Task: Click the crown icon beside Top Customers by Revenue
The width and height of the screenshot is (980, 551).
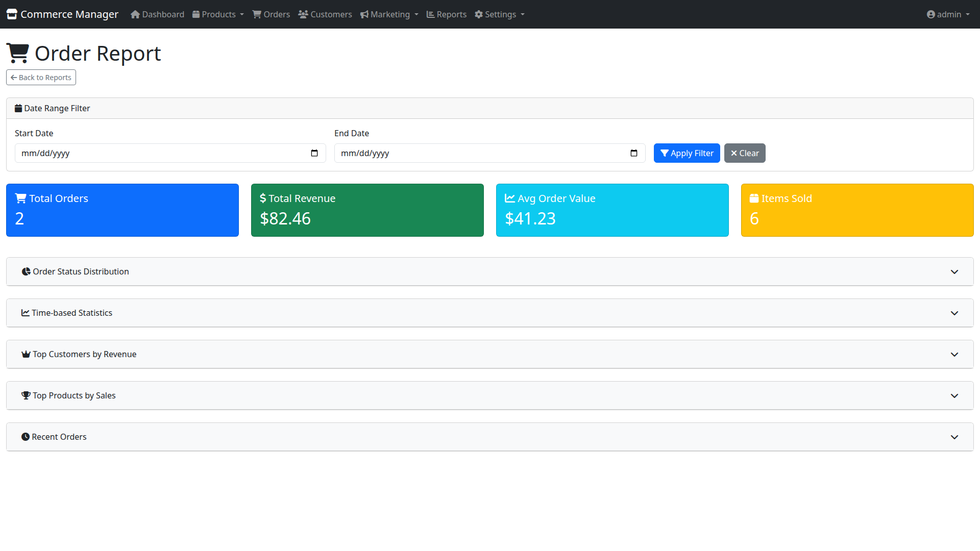Action: click(26, 354)
